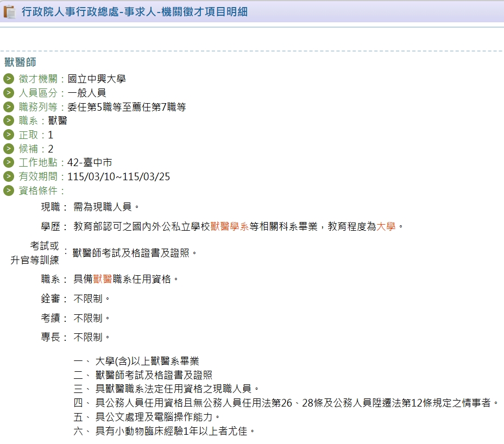Screen dimensions: 504x444
Task: Click the highlighted 獸醫學系 text
Action: tap(230, 226)
